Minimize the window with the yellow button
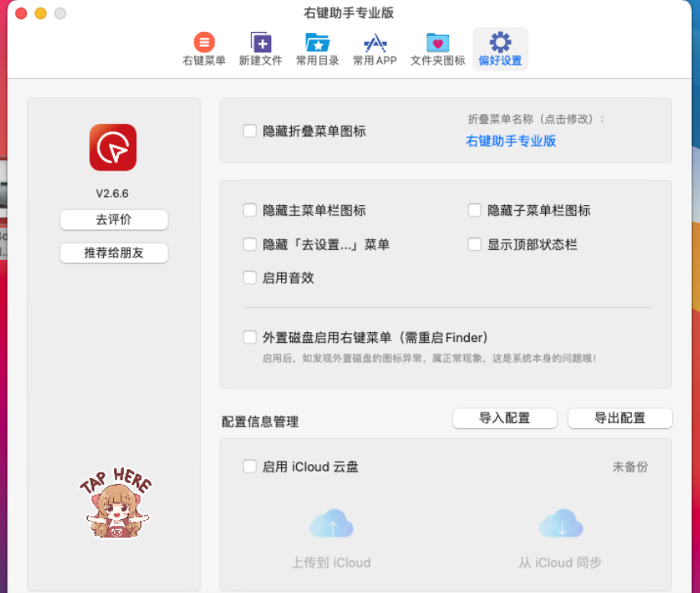Image resolution: width=700 pixels, height=593 pixels. click(41, 13)
